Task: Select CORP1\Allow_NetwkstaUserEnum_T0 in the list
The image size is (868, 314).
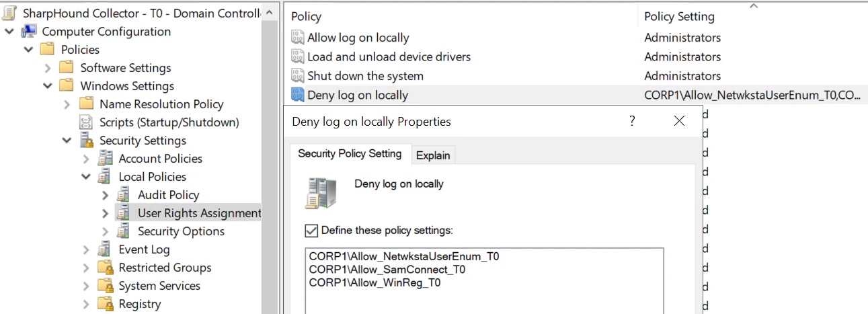Action: point(404,256)
